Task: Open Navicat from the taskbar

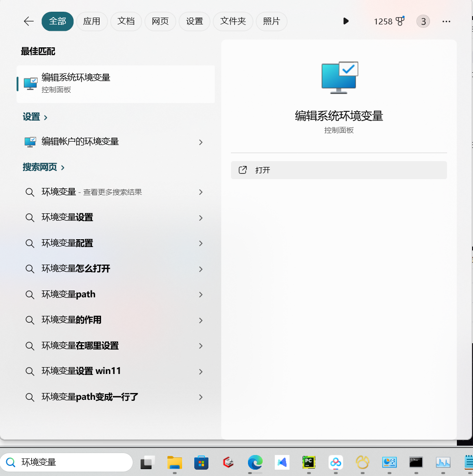Action: pos(362,462)
